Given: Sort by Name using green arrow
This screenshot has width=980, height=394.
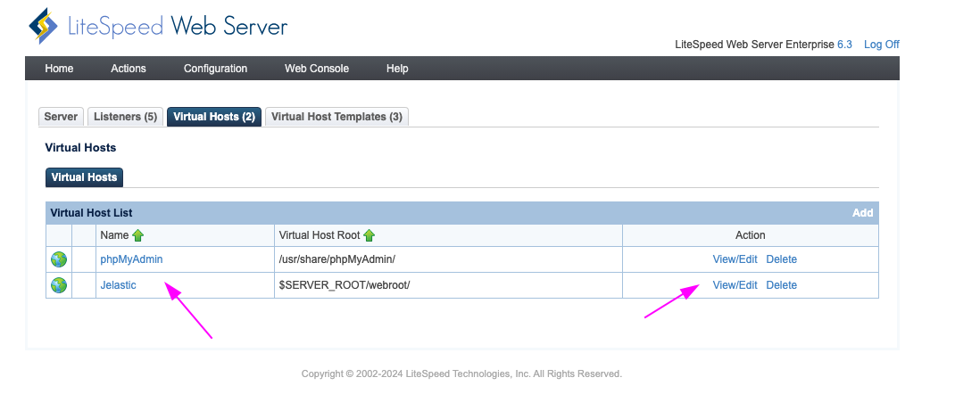Looking at the screenshot, I should click(x=137, y=235).
